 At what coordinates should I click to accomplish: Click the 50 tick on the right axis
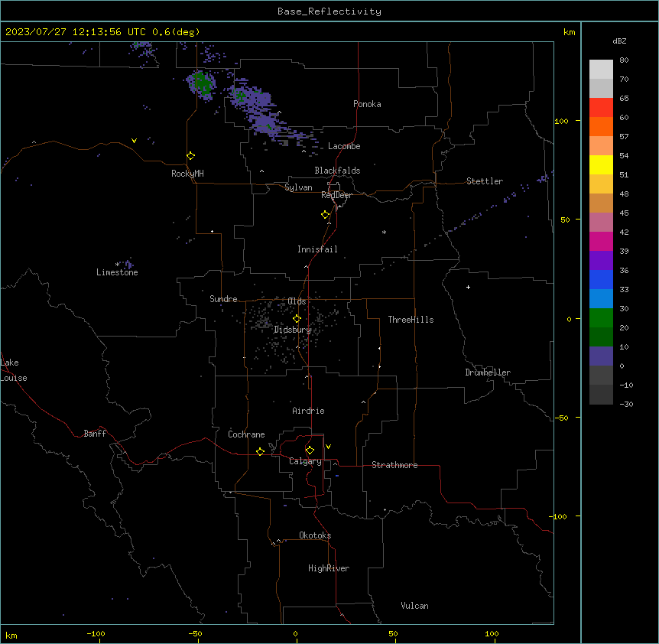pyautogui.click(x=565, y=220)
